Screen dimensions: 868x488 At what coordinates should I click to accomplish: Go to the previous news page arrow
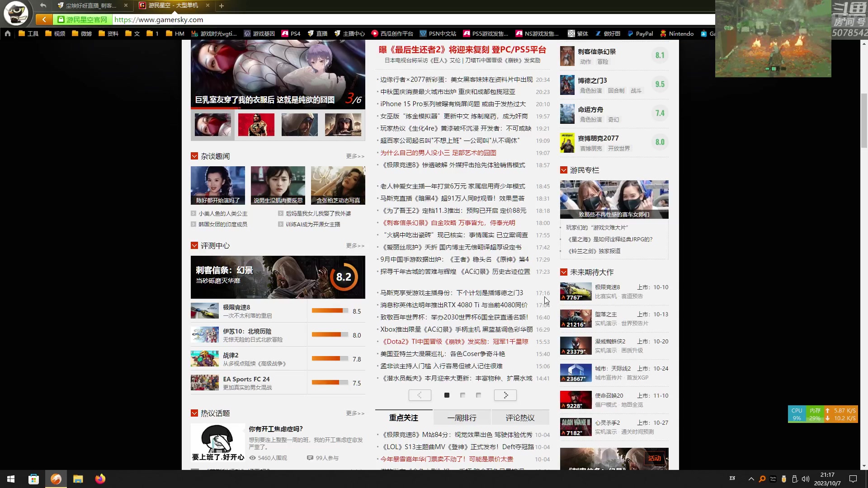[x=420, y=395]
